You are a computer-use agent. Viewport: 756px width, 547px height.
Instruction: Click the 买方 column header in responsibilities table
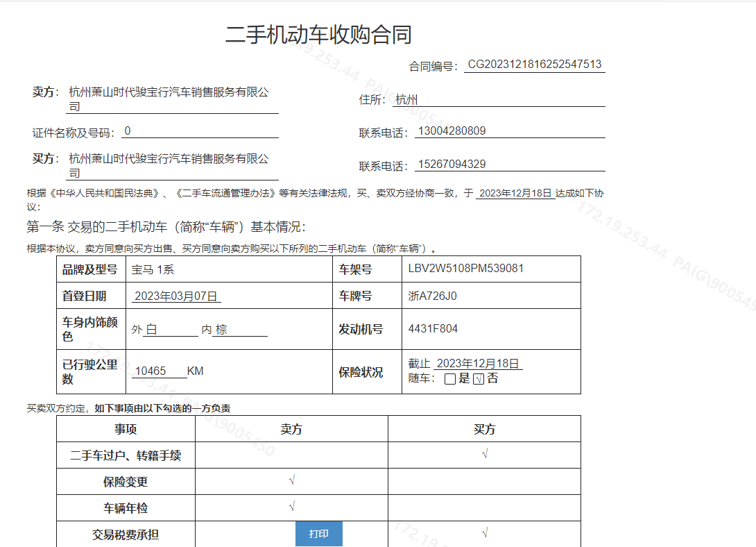click(485, 429)
